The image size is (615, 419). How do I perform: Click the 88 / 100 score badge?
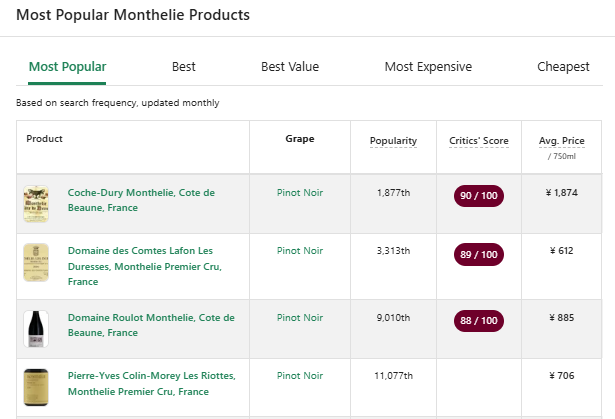click(x=478, y=321)
